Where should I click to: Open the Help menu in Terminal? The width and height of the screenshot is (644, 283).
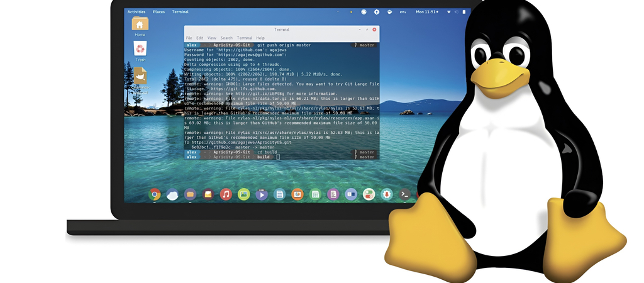260,38
